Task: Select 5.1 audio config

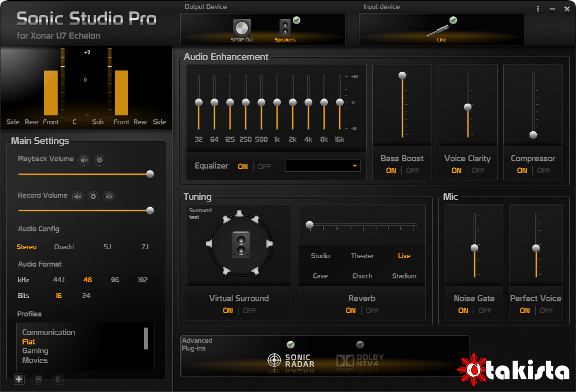Action: pyautogui.click(x=107, y=247)
